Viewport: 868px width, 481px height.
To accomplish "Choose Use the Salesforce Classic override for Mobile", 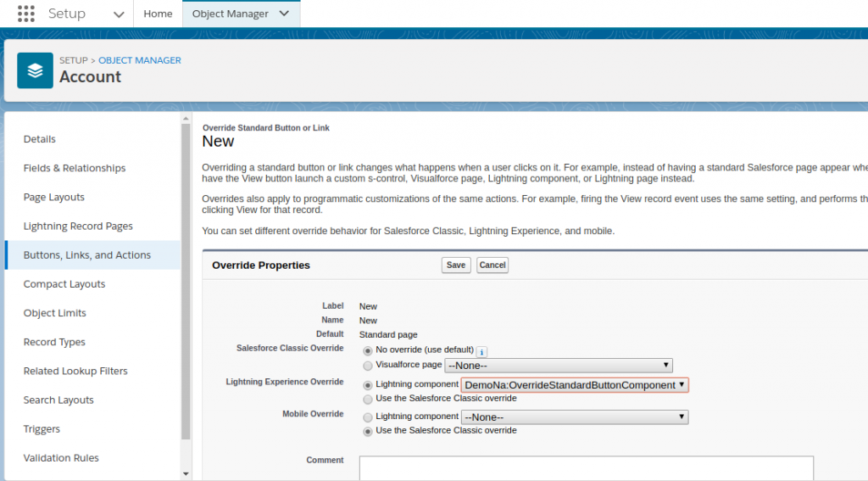I will pos(368,432).
